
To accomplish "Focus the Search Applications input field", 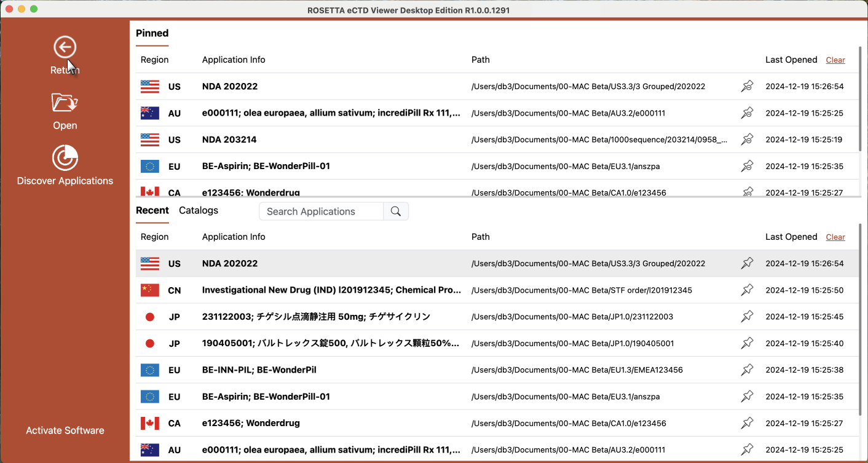I will tap(321, 212).
